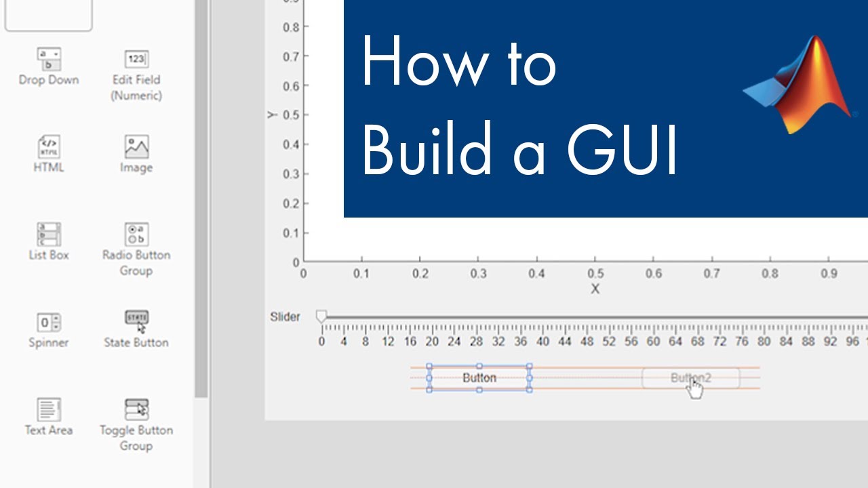Image resolution: width=868 pixels, height=488 pixels.
Task: Click the MATLAB logo on banner
Action: pyautogui.click(x=799, y=85)
